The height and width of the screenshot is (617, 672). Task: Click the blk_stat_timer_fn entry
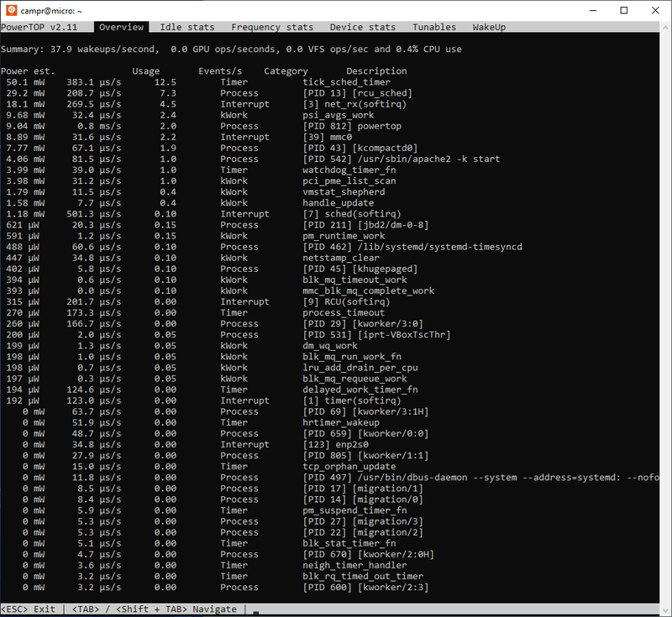click(349, 544)
